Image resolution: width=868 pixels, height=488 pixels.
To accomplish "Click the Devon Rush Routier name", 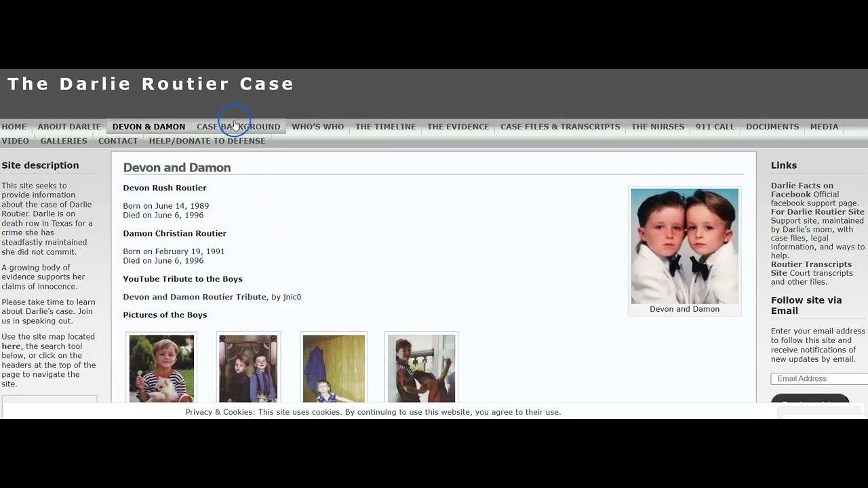I will click(x=165, y=188).
